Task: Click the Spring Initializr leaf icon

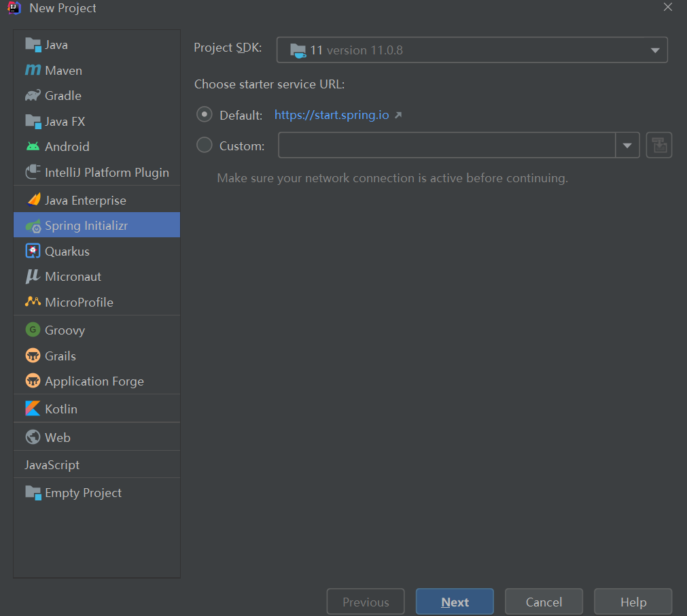Action: (x=33, y=226)
